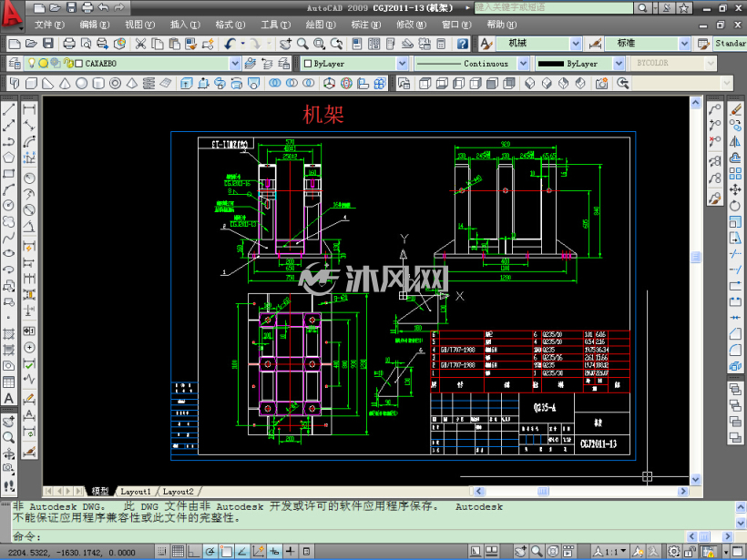747x560 pixels.
Task: Select the Linear dimension tool
Action: [29, 109]
